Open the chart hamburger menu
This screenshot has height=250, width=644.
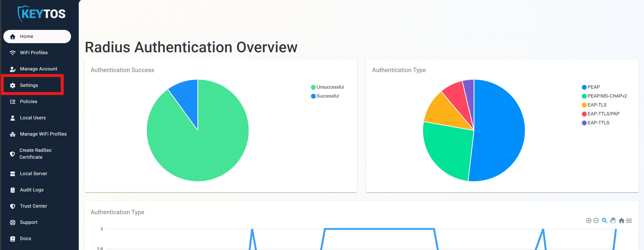click(629, 221)
